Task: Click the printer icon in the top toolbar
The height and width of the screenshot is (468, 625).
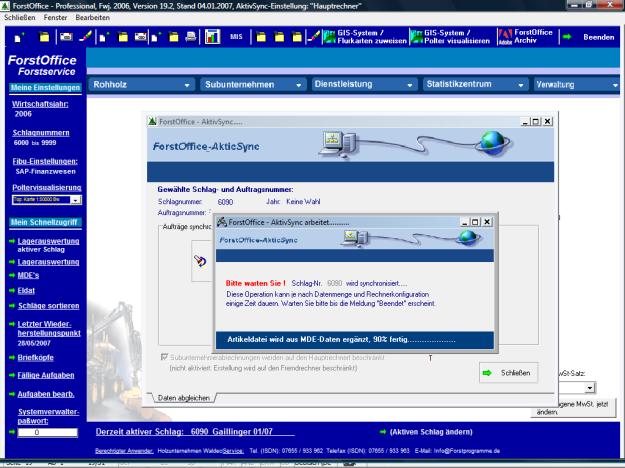Action: tap(191, 37)
